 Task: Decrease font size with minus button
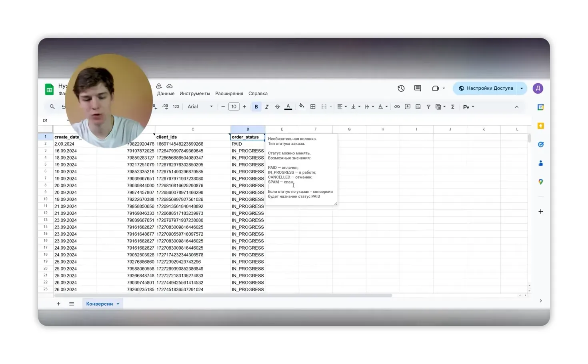click(223, 107)
